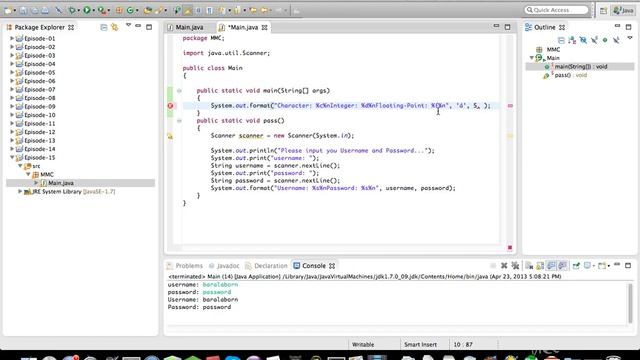Click Console vertical scrollbar
640x360 pixels.
point(630,303)
